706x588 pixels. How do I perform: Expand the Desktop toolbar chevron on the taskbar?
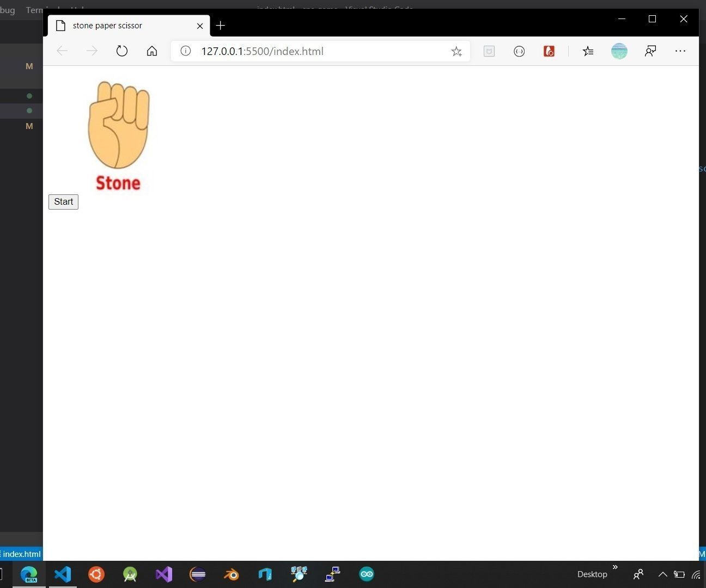616,568
